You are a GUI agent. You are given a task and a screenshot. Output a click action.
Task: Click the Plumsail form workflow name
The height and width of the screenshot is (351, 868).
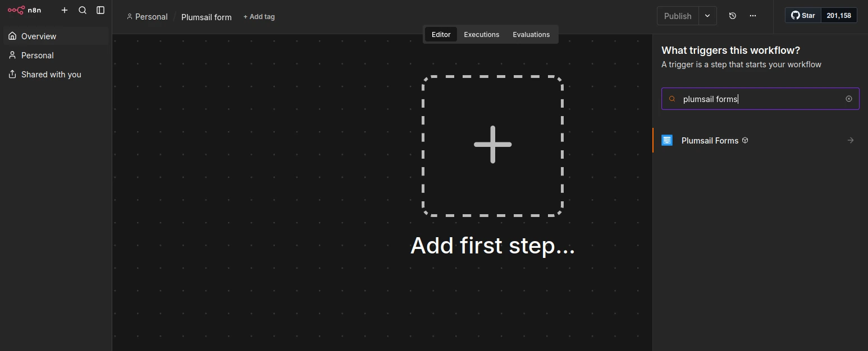206,17
